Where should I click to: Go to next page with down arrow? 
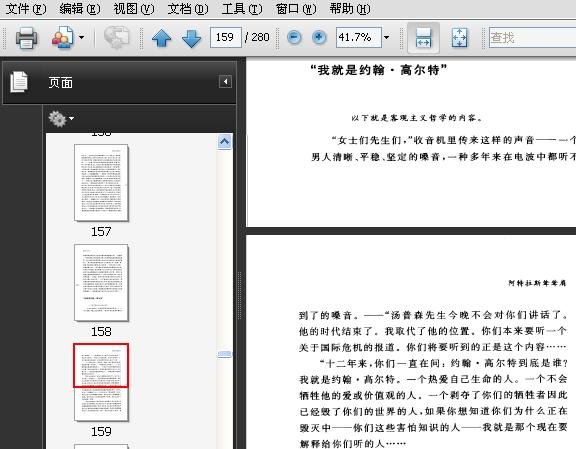191,38
